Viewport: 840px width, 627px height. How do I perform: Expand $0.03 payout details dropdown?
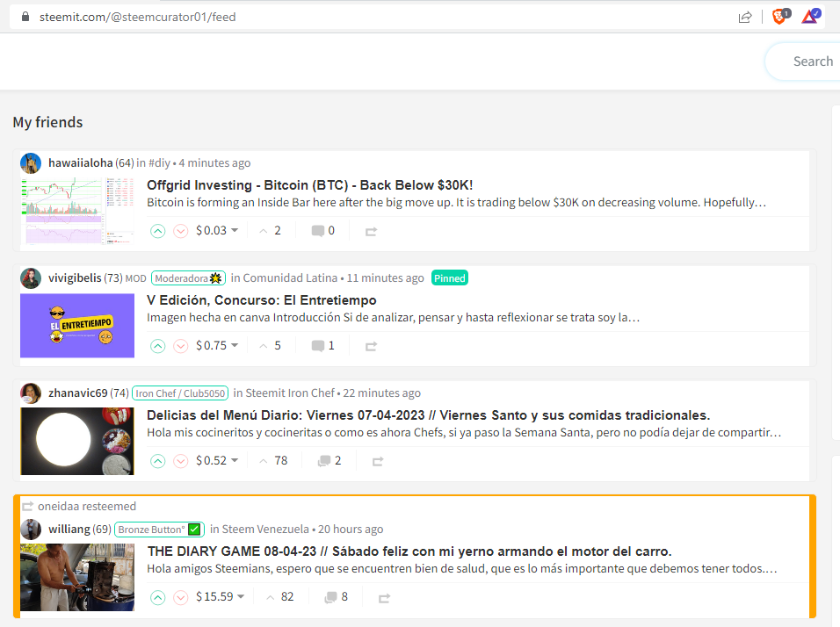pyautogui.click(x=217, y=230)
